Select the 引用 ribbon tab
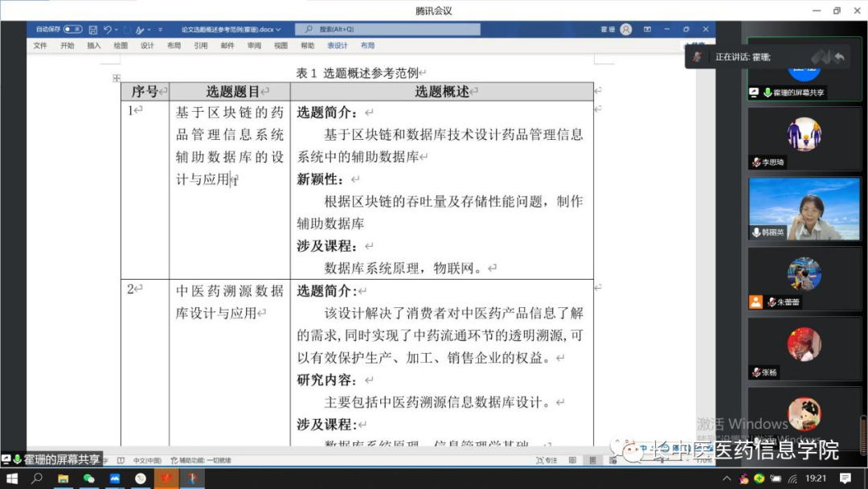This screenshot has height=489, width=868. point(200,45)
